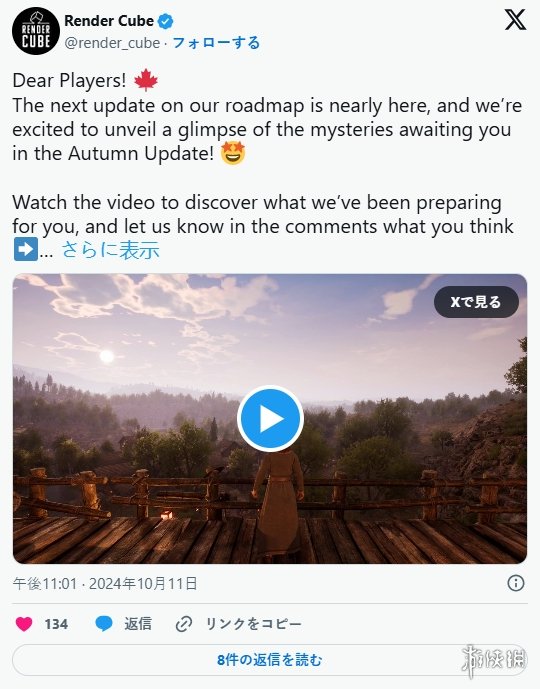Click the link chain copy icon
This screenshot has width=540, height=689.
click(184, 624)
